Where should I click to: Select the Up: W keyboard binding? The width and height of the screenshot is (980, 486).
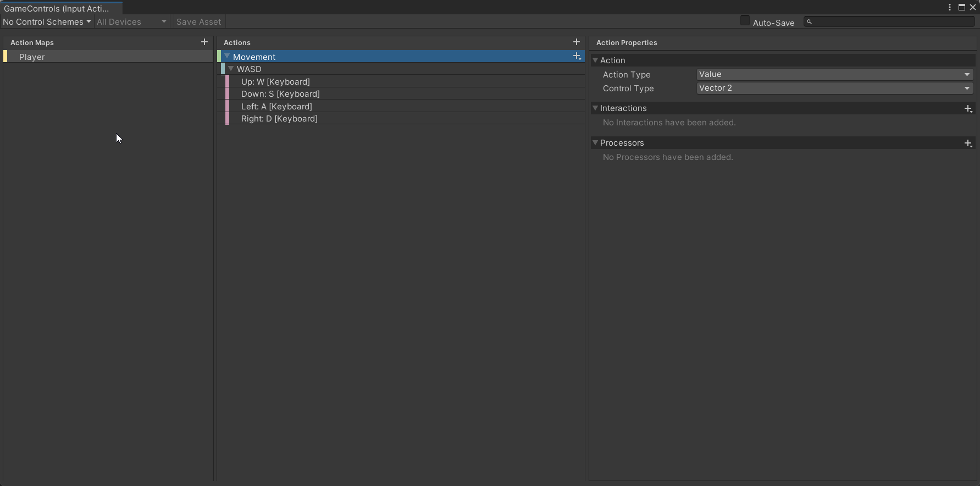tap(275, 82)
